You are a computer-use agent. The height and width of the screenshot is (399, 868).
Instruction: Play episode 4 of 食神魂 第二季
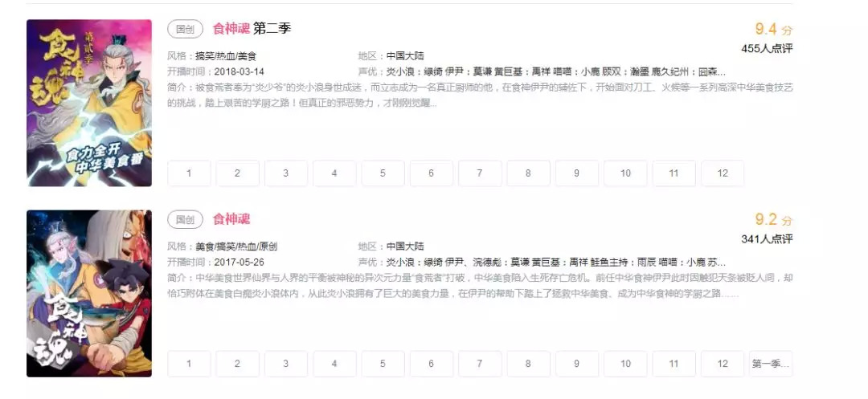coord(334,173)
